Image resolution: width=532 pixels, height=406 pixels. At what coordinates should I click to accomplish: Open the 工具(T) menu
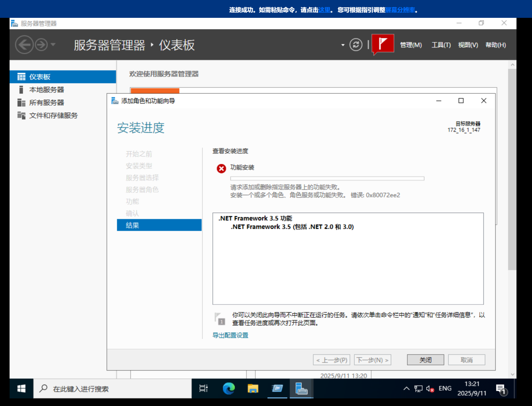click(x=441, y=45)
